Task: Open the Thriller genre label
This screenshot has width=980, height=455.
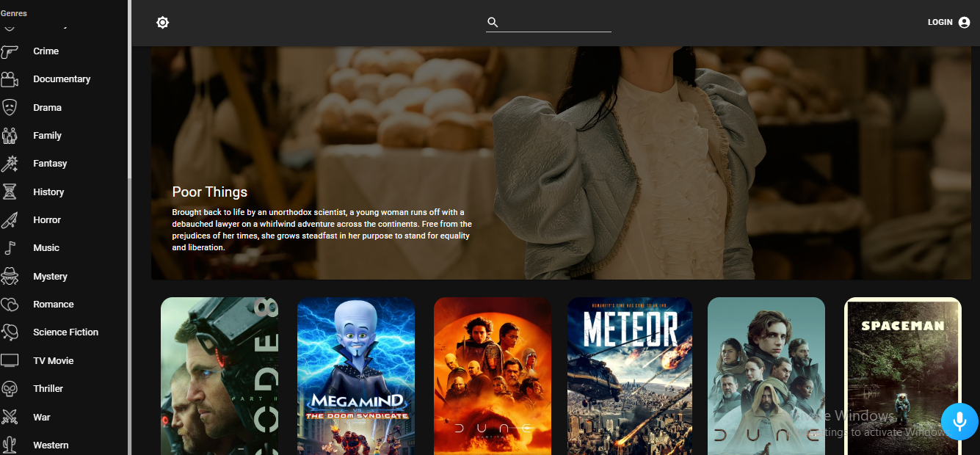Action: [x=48, y=389]
